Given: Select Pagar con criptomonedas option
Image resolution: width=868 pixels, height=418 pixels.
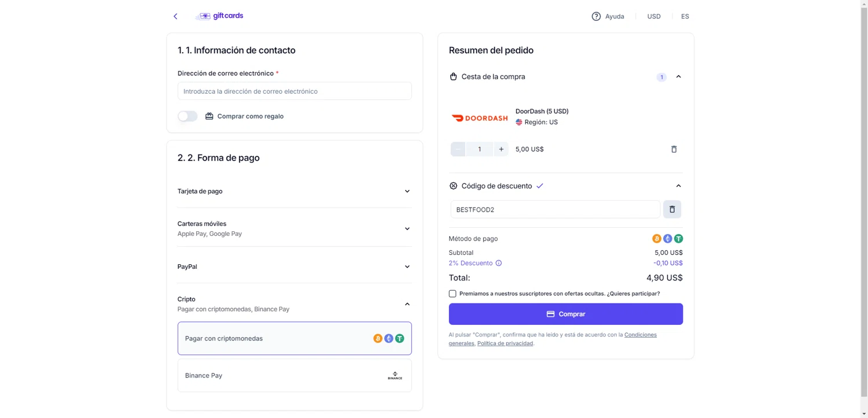Looking at the screenshot, I should pyautogui.click(x=295, y=338).
